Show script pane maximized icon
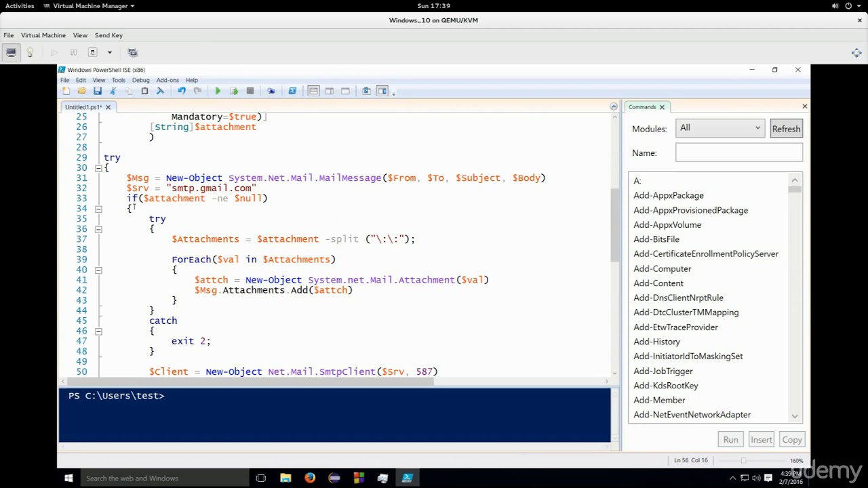The height and width of the screenshot is (488, 868). coord(345,91)
